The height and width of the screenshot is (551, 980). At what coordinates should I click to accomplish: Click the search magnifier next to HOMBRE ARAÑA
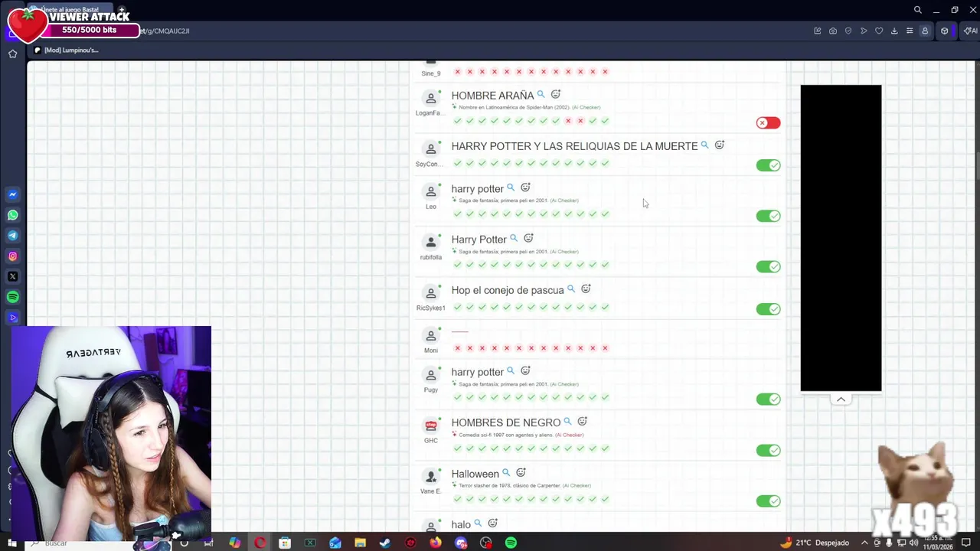(x=541, y=94)
